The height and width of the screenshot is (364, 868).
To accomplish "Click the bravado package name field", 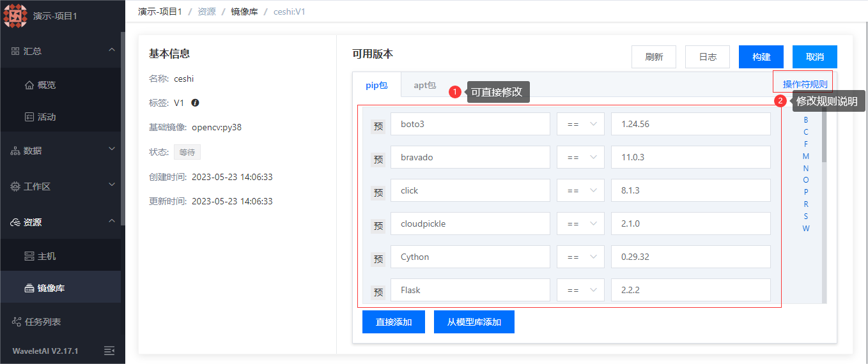I will coord(470,157).
